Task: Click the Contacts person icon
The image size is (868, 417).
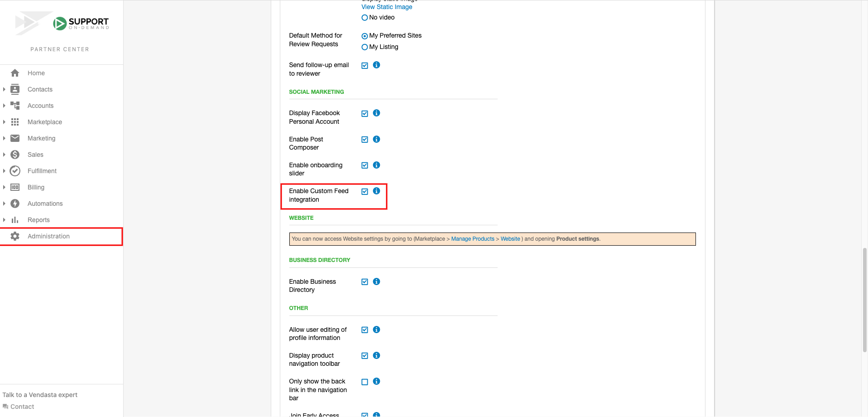Action: click(x=15, y=89)
